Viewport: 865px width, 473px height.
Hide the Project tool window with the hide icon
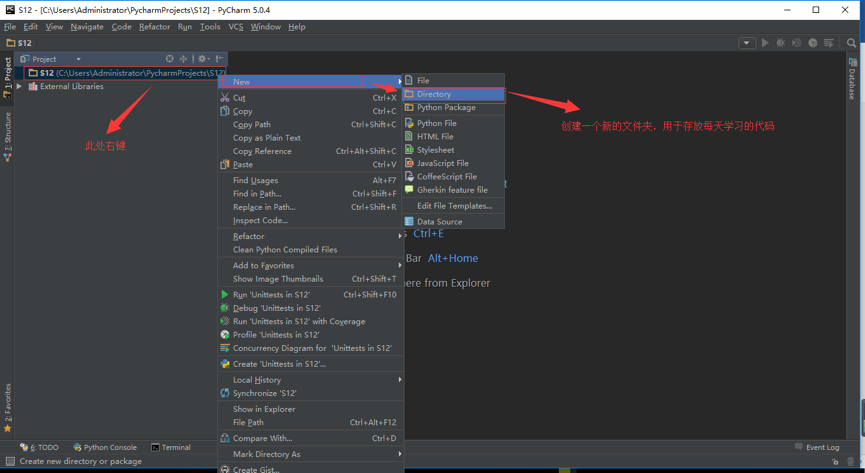[x=220, y=59]
